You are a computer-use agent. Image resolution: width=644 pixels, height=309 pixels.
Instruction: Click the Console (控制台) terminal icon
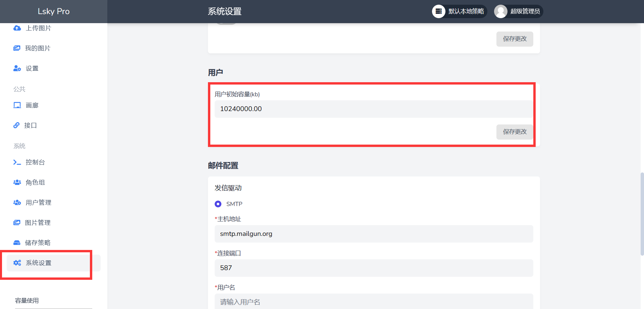tap(17, 162)
